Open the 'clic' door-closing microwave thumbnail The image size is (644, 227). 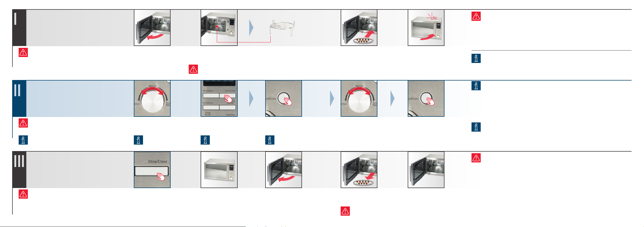click(426, 28)
